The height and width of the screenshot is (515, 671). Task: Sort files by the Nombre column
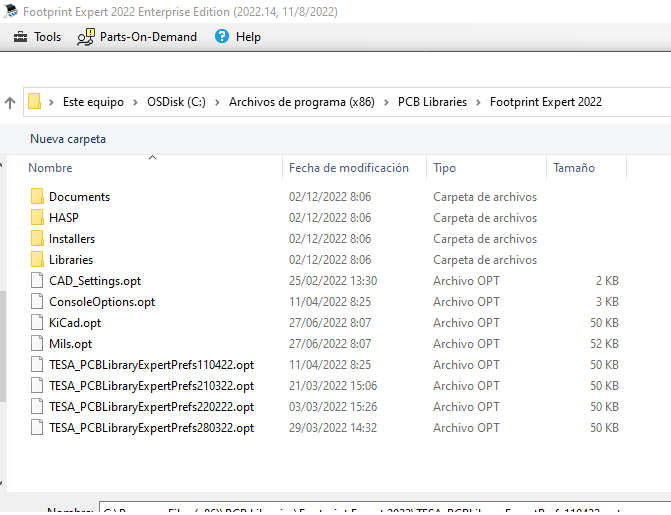click(x=50, y=168)
